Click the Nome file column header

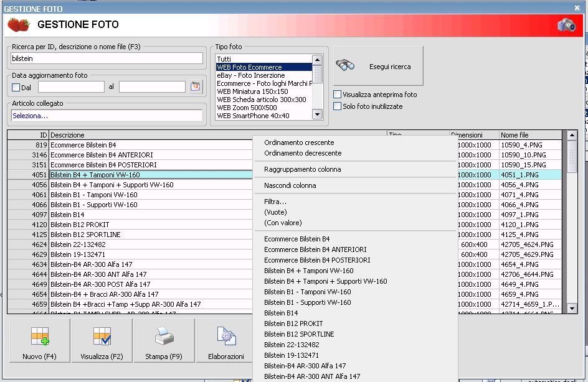[x=531, y=135]
